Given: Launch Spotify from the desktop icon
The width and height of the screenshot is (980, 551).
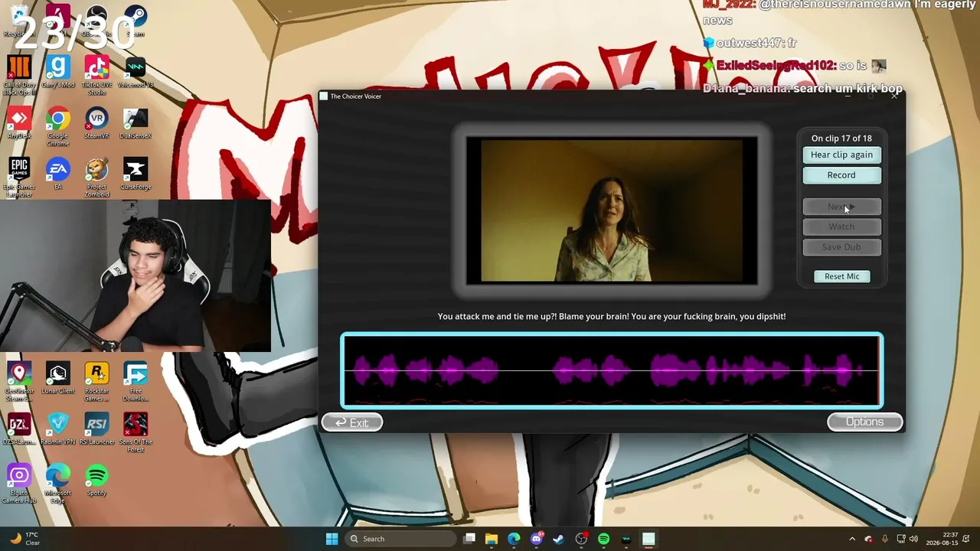Looking at the screenshot, I should (96, 480).
